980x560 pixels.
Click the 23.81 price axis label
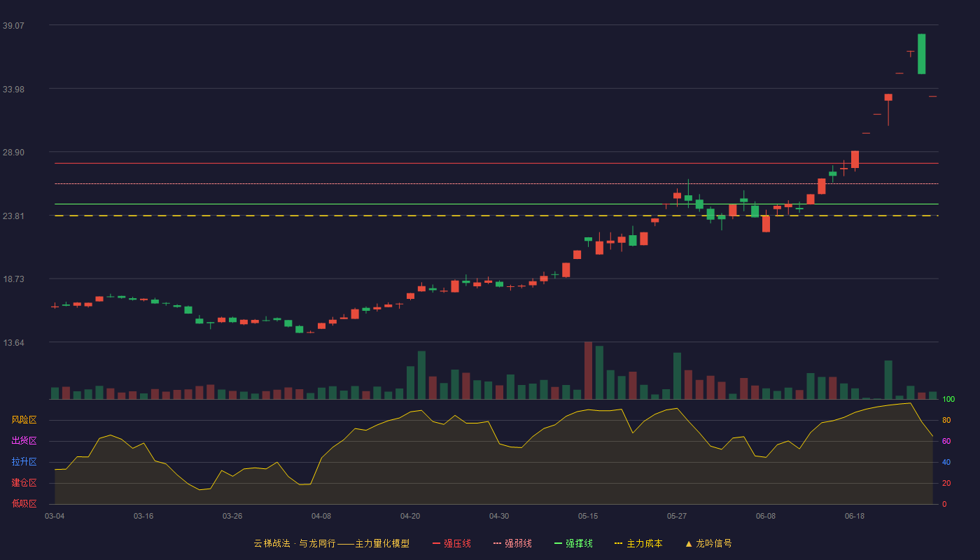[x=13, y=216]
